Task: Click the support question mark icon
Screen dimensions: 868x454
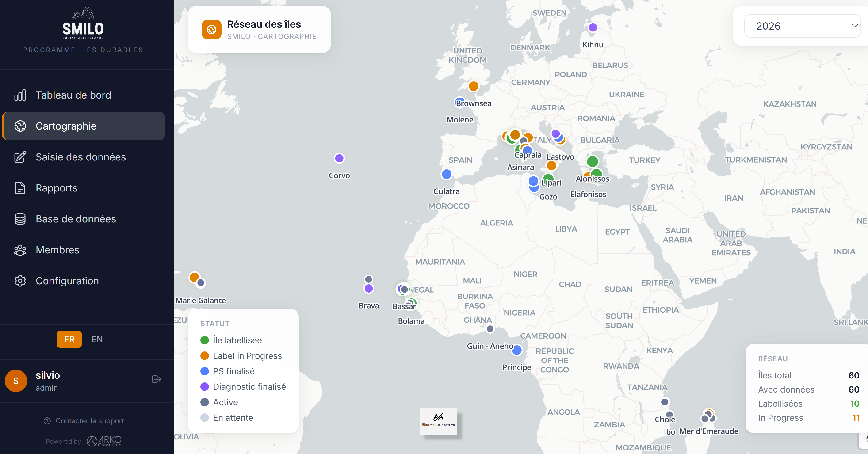Action: (47, 421)
